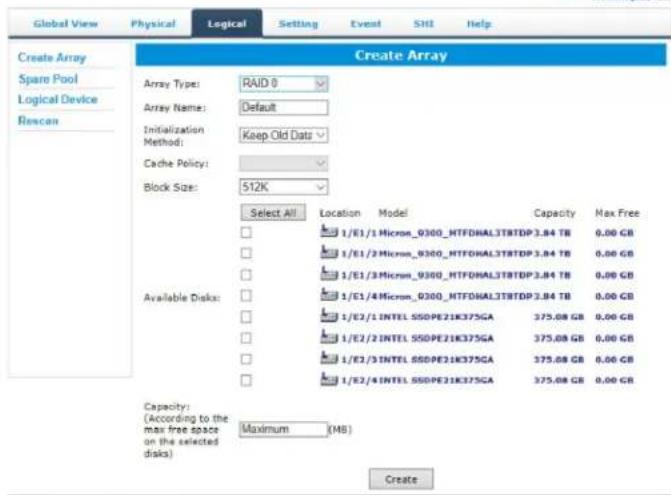
Task: Click the disk icon for 1/E2/1 INTEL
Action: pos(329,316)
